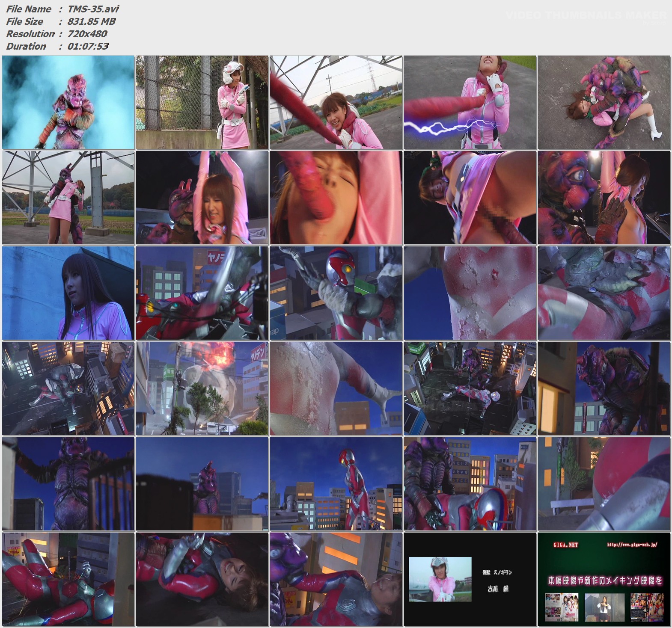Click the file name text TMS-35.avi
The image size is (672, 628).
pos(93,9)
